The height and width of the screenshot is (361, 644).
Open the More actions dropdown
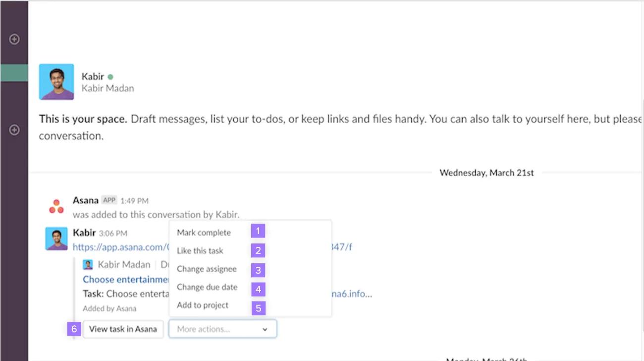coord(222,329)
